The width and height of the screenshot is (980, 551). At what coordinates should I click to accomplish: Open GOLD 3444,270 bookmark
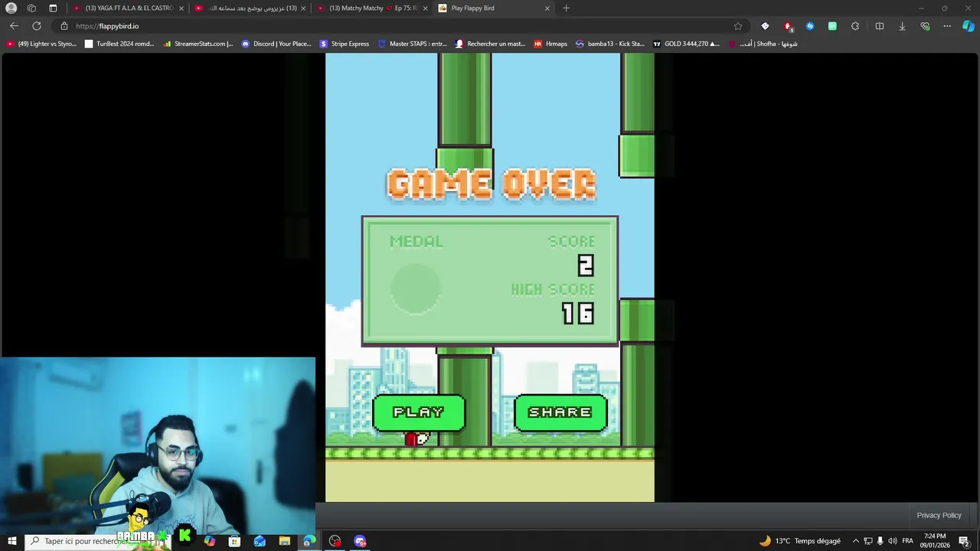tap(687, 44)
